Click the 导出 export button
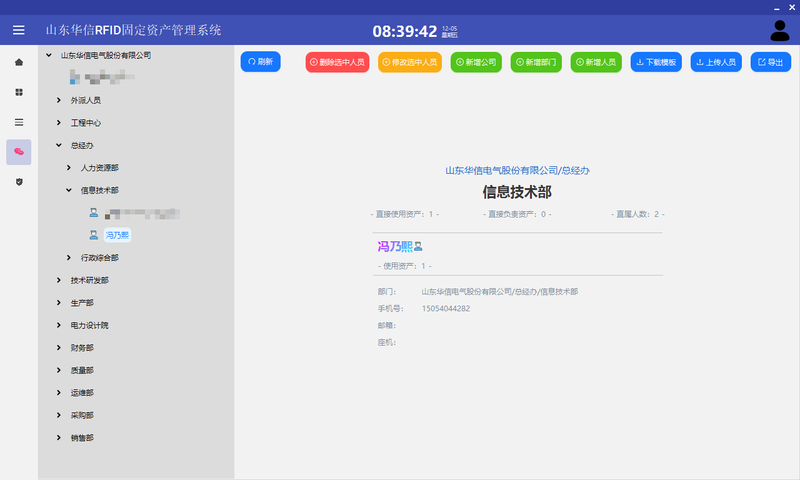Viewport: 800px width, 480px height. pyautogui.click(x=770, y=62)
